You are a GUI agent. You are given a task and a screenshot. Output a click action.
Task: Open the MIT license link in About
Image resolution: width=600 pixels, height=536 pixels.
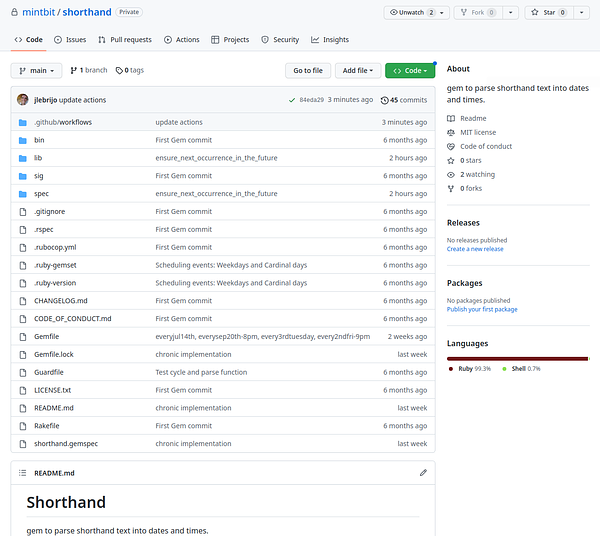click(477, 132)
